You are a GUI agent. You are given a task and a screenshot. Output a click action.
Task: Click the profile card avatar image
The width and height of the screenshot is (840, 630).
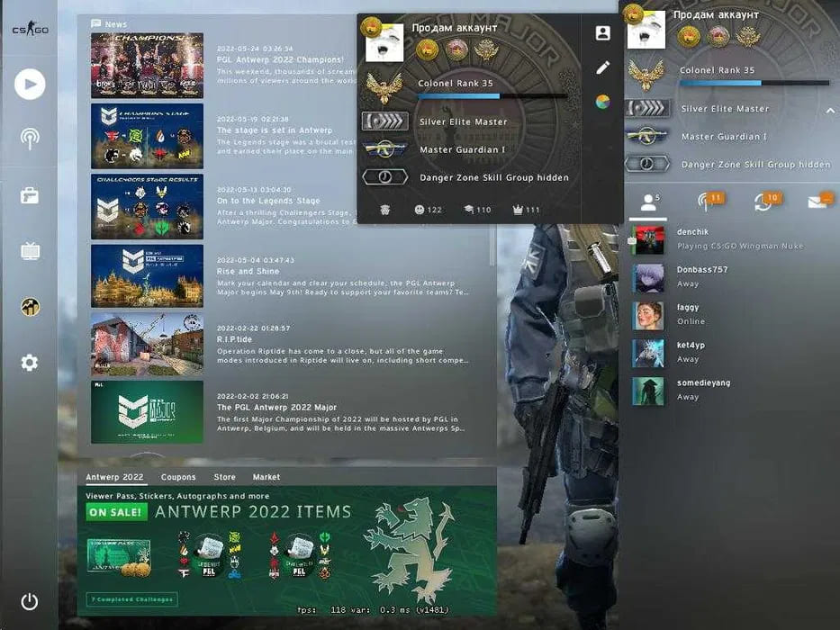pyautogui.click(x=384, y=43)
